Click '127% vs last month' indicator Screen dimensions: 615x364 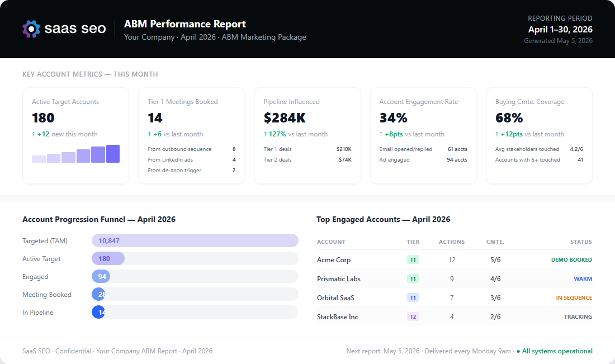[x=295, y=134]
